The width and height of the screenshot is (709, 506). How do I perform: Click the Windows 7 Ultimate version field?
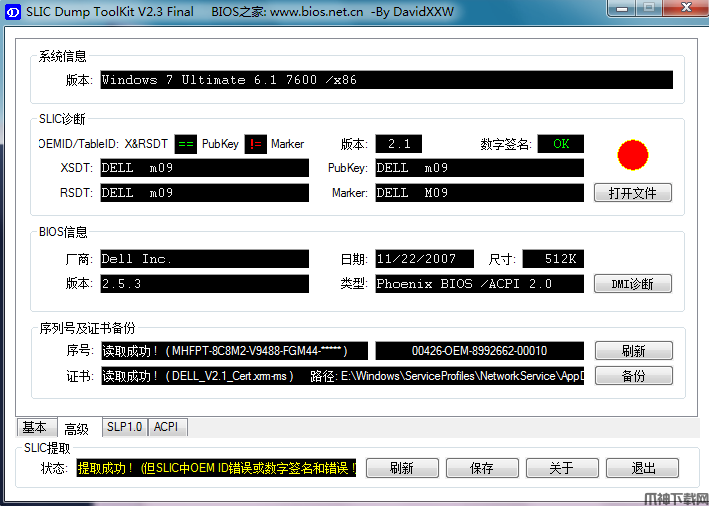(x=387, y=80)
